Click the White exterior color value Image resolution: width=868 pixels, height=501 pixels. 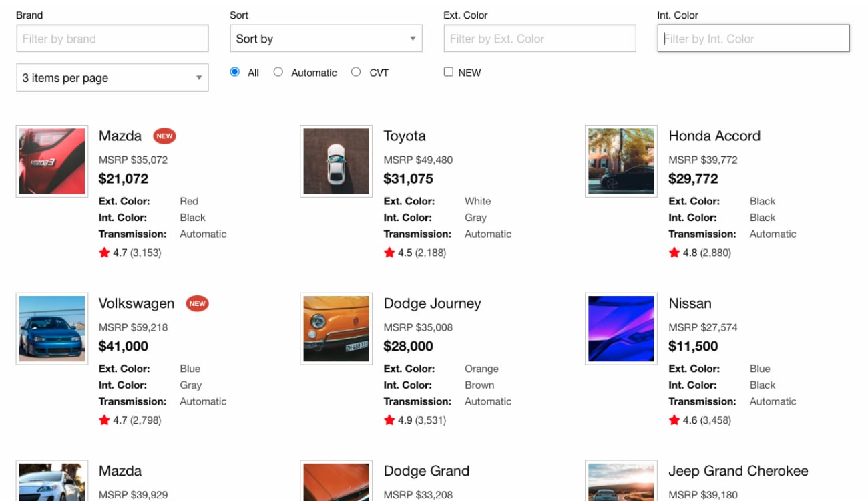point(478,201)
